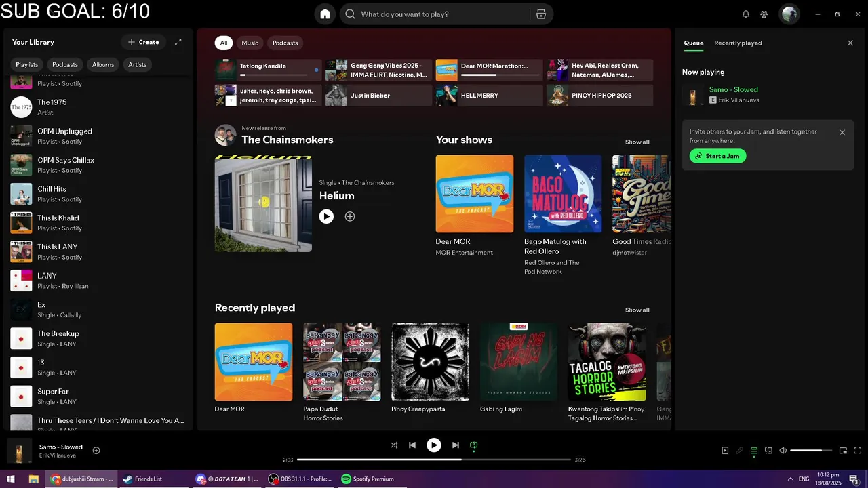Screen dimensions: 868x488
Task: Add Samo - Slowed to Liked Songs
Action: tap(96, 451)
